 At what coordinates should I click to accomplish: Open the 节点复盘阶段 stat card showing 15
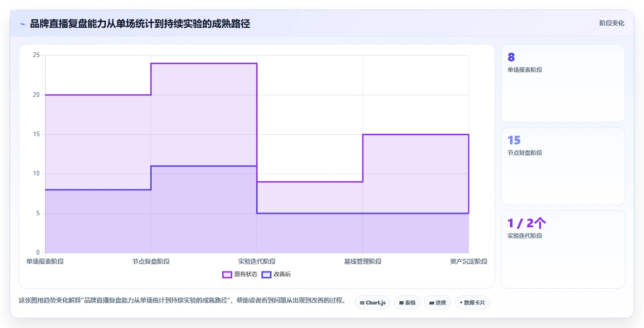click(563, 166)
